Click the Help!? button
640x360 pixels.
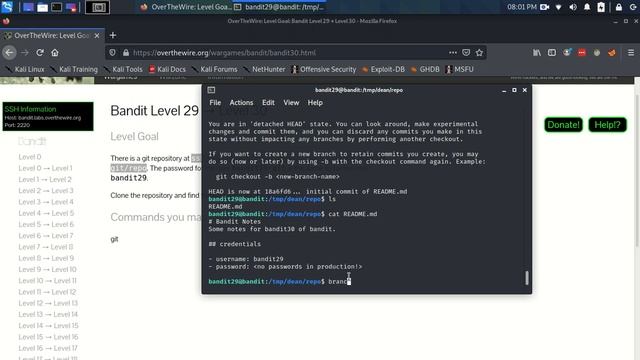pos(607,125)
